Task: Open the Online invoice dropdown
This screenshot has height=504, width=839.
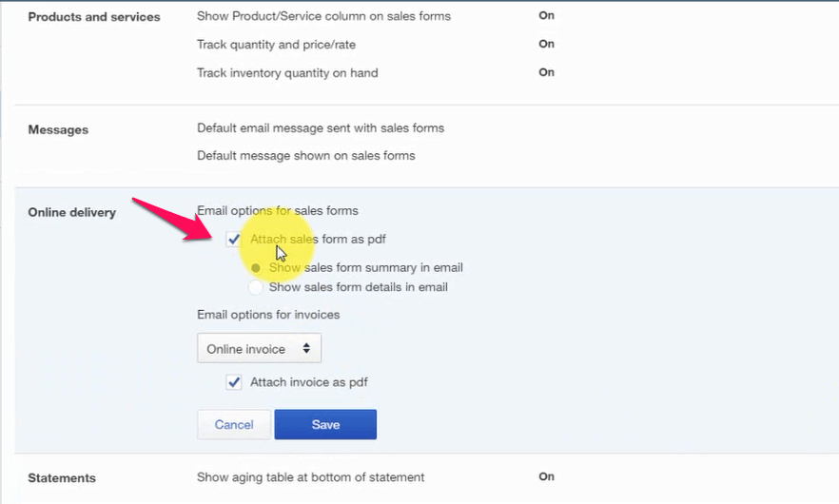Action: point(259,348)
